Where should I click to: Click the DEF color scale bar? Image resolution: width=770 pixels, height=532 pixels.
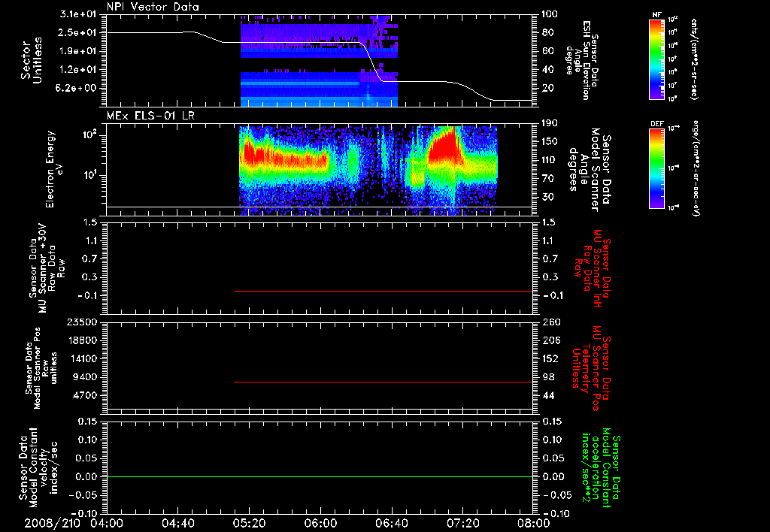click(x=656, y=168)
